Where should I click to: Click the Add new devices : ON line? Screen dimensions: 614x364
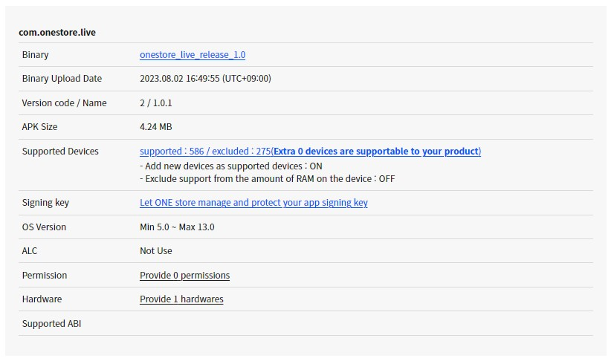pos(231,166)
